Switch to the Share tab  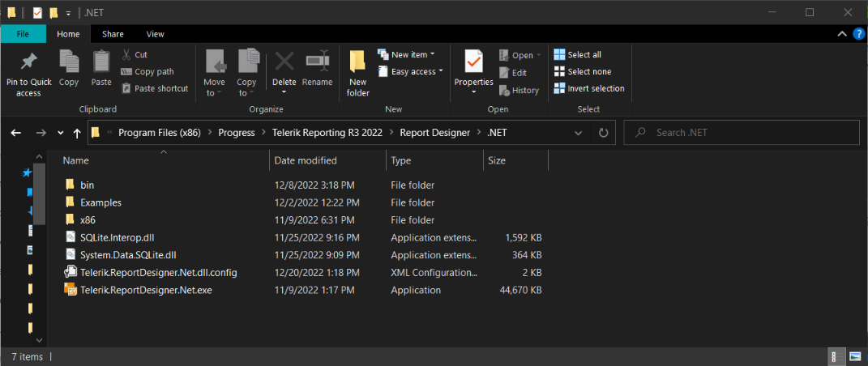pyautogui.click(x=113, y=34)
